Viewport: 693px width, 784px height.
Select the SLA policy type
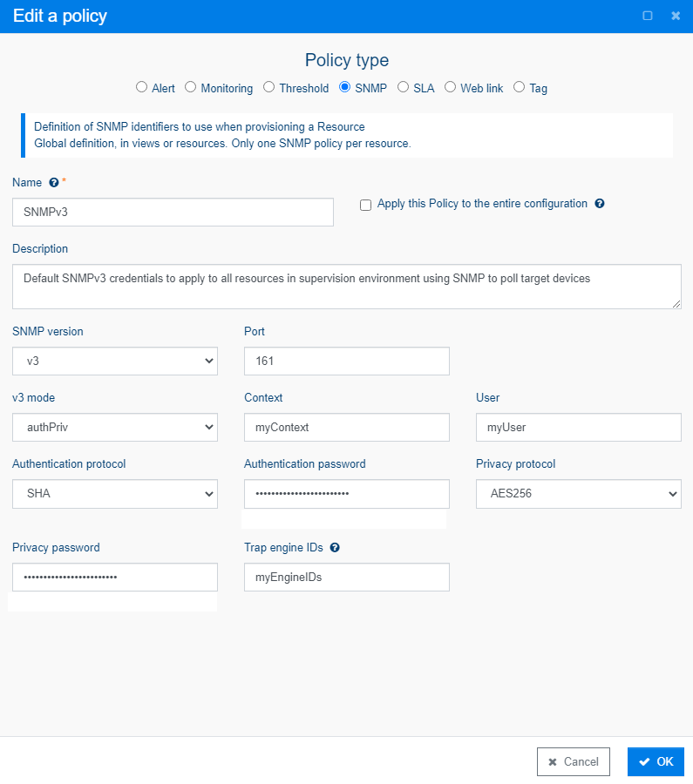pos(404,87)
